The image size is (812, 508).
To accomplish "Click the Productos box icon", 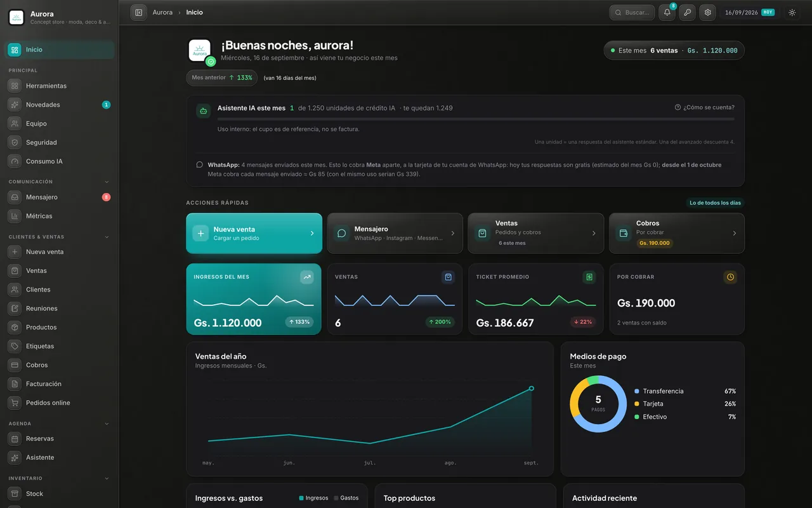I will pos(15,328).
